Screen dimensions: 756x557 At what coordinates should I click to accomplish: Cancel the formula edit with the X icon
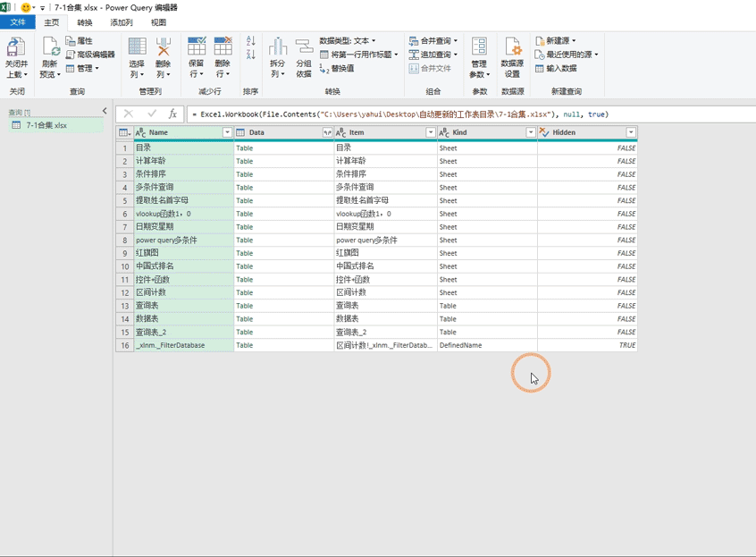(129, 114)
